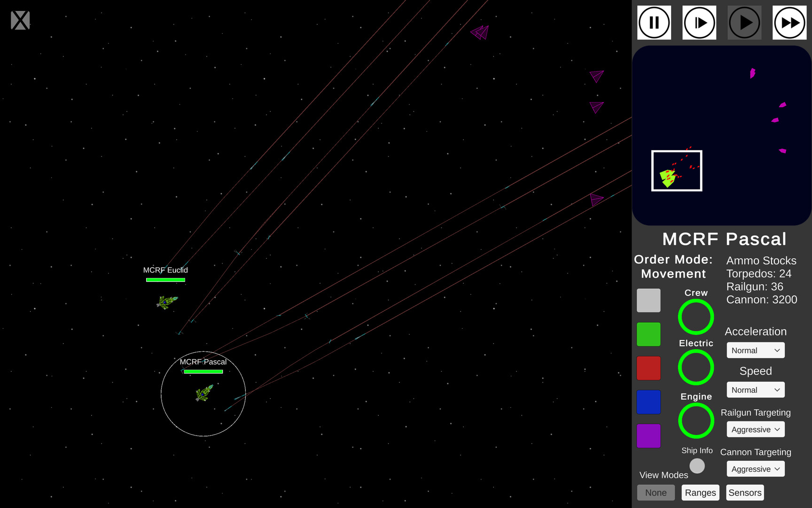Pause the simulation
The width and height of the screenshot is (812, 508).
click(x=654, y=22)
